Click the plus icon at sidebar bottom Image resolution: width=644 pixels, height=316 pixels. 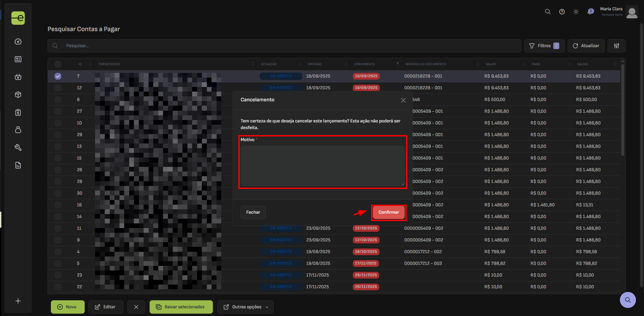[18, 301]
